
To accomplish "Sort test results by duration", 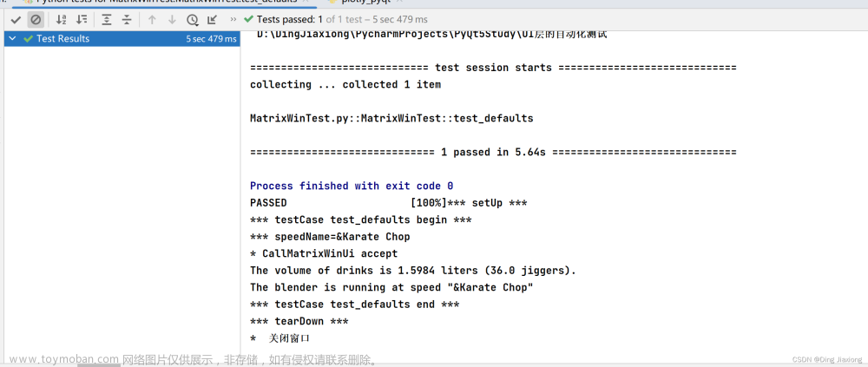I will [82, 20].
